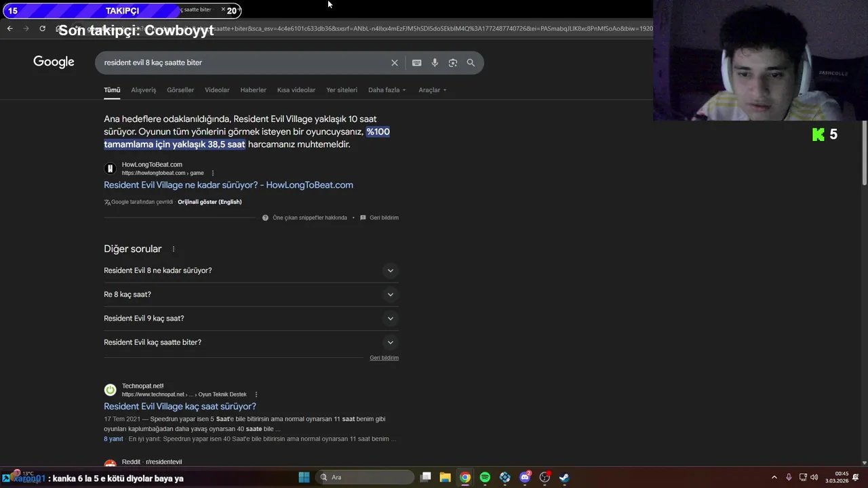This screenshot has width=868, height=488.
Task: Click the taskbar 'Ara' search box
Action: [x=366, y=477]
